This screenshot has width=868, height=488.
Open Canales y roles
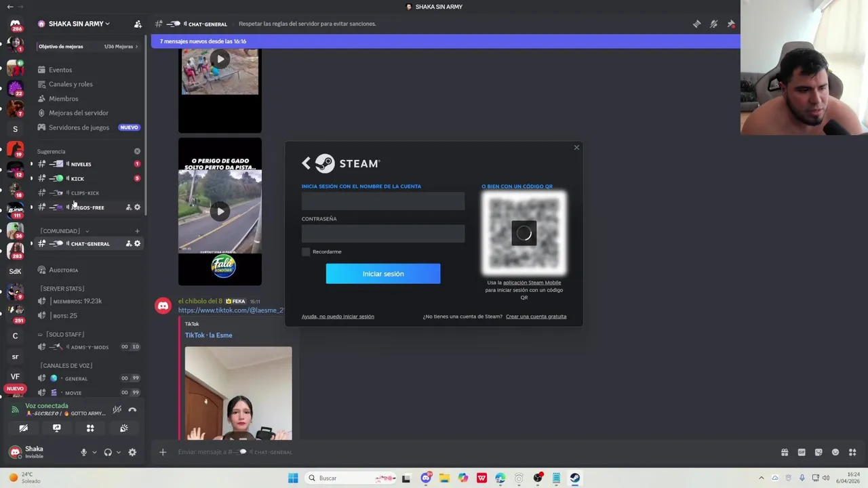click(88, 84)
